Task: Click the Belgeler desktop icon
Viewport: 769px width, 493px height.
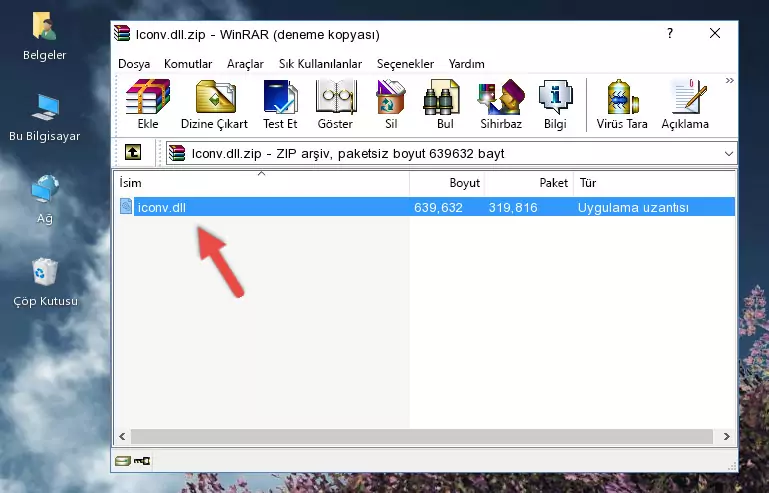Action: pos(45,37)
